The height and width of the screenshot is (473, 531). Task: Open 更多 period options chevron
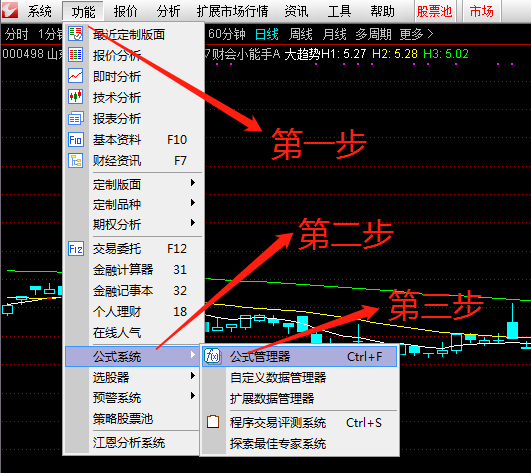[x=430, y=34]
